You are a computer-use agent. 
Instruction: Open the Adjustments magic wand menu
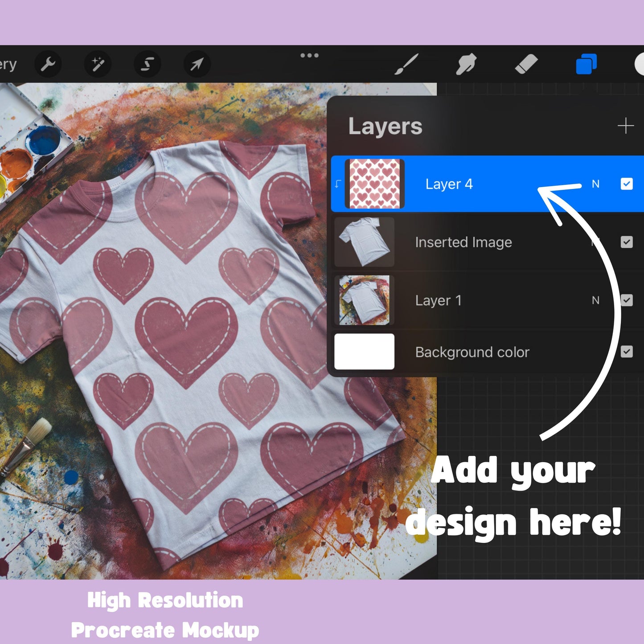(98, 65)
